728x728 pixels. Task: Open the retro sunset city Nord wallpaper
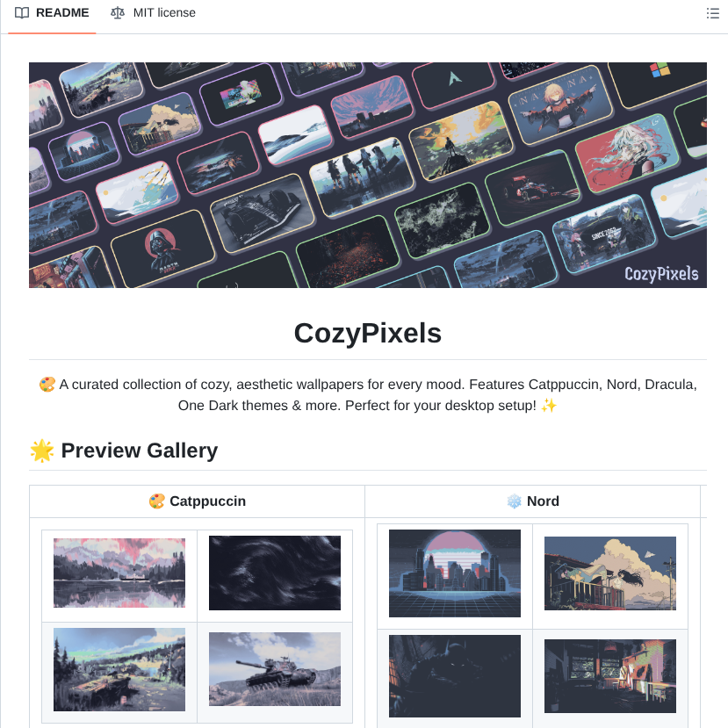[455, 573]
